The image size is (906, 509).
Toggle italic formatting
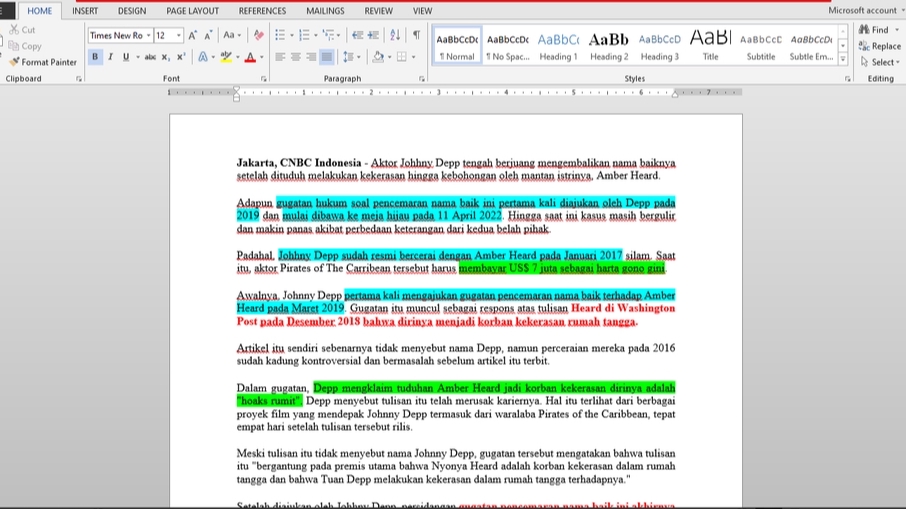click(x=110, y=57)
